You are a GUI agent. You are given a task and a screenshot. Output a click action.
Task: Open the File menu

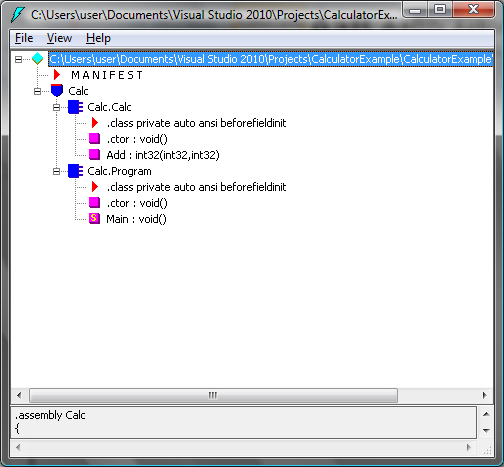pyautogui.click(x=24, y=38)
